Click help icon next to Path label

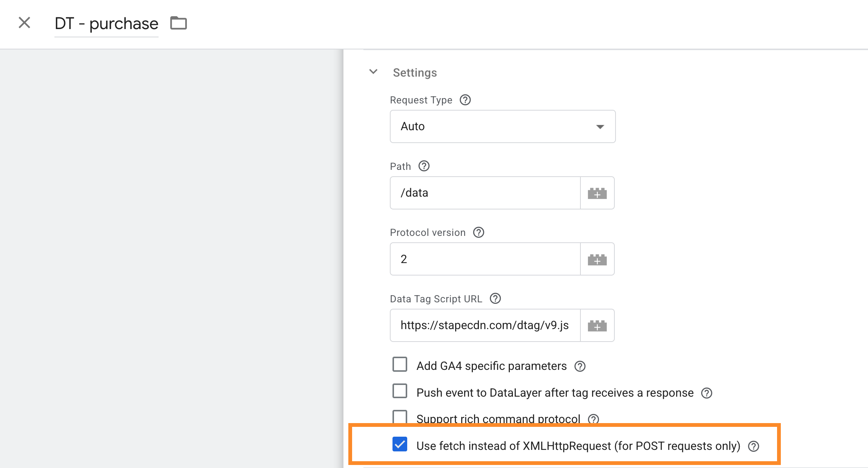click(424, 166)
